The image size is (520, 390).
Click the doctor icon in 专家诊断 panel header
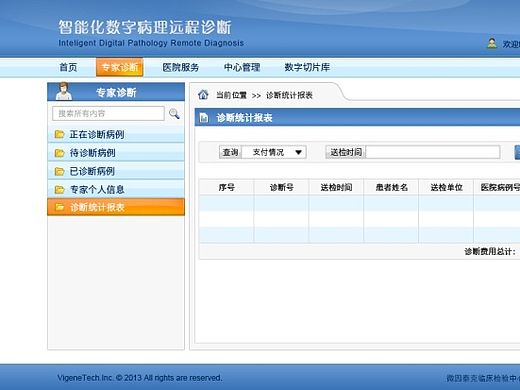[63, 91]
